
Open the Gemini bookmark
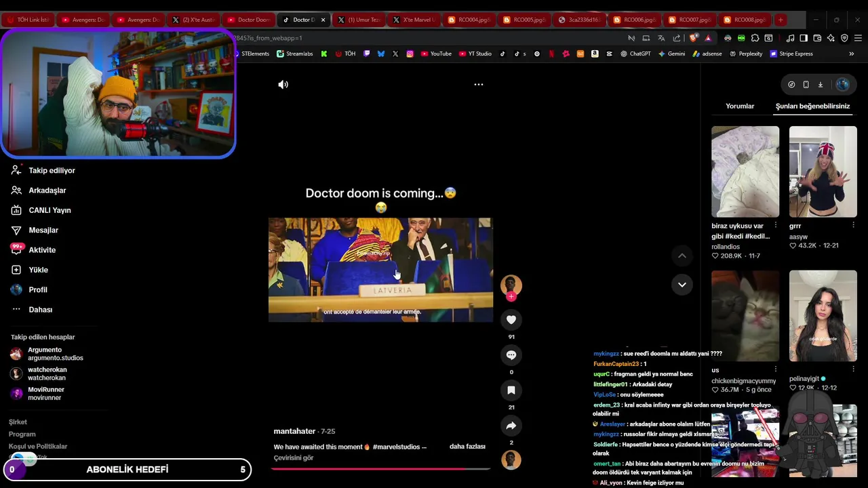[x=671, y=54]
